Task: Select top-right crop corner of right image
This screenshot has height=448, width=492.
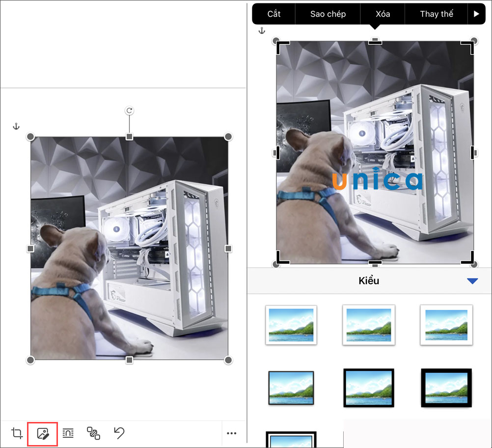Action: pyautogui.click(x=467, y=47)
